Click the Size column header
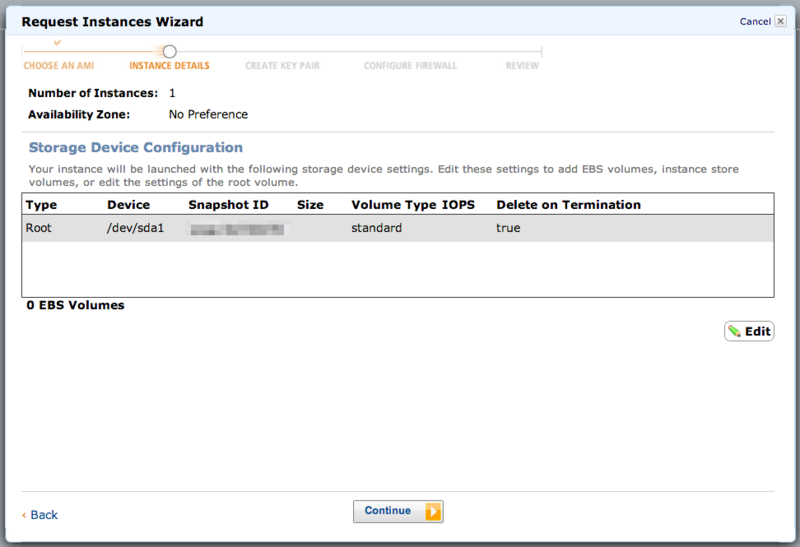Screen dimensions: 800x547 point(310,205)
